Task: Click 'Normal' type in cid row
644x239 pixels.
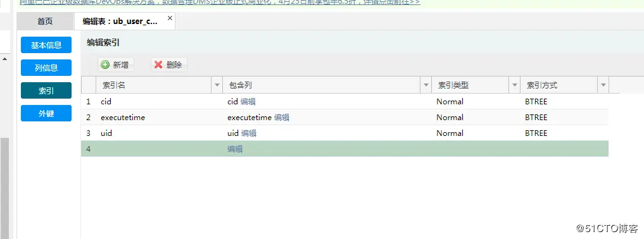Action: pos(450,102)
